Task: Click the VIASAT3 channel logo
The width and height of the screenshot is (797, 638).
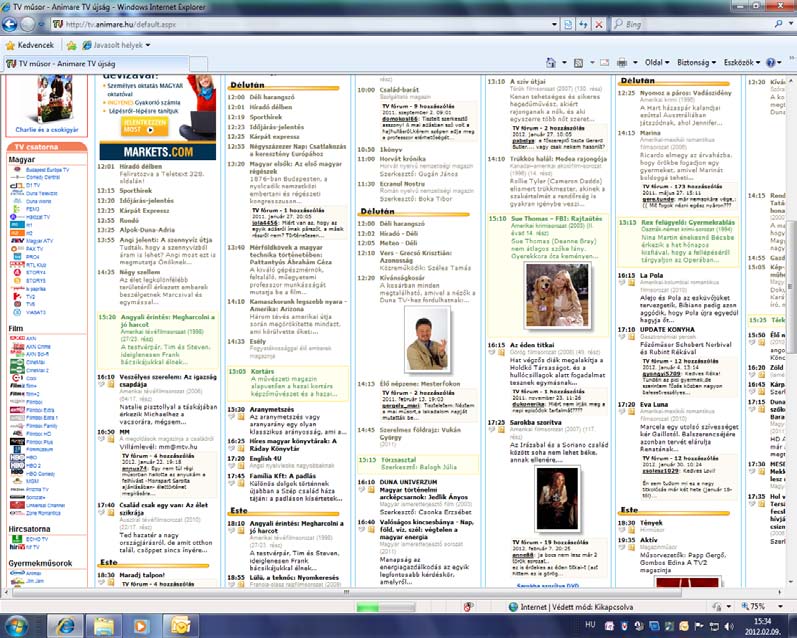Action: click(x=17, y=312)
